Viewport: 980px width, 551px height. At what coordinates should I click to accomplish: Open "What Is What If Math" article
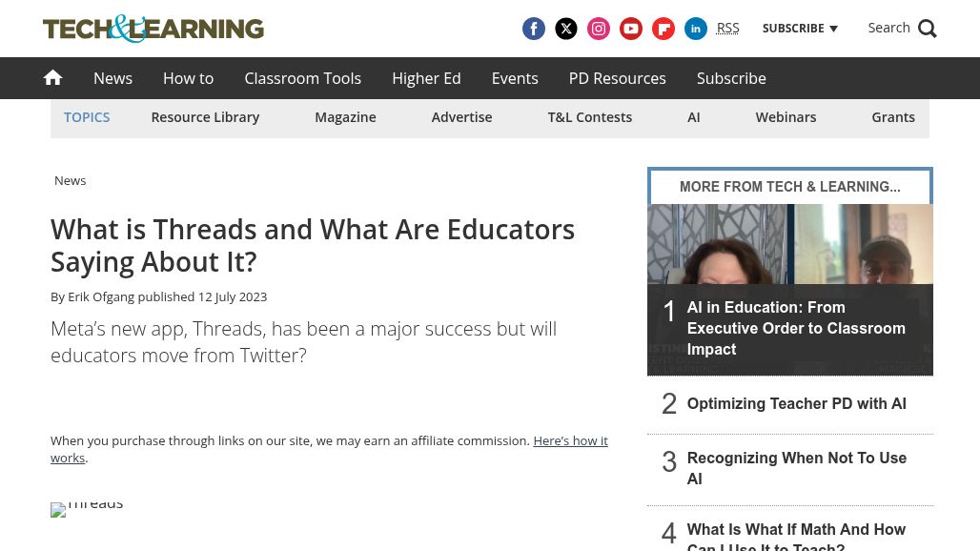[x=796, y=536]
